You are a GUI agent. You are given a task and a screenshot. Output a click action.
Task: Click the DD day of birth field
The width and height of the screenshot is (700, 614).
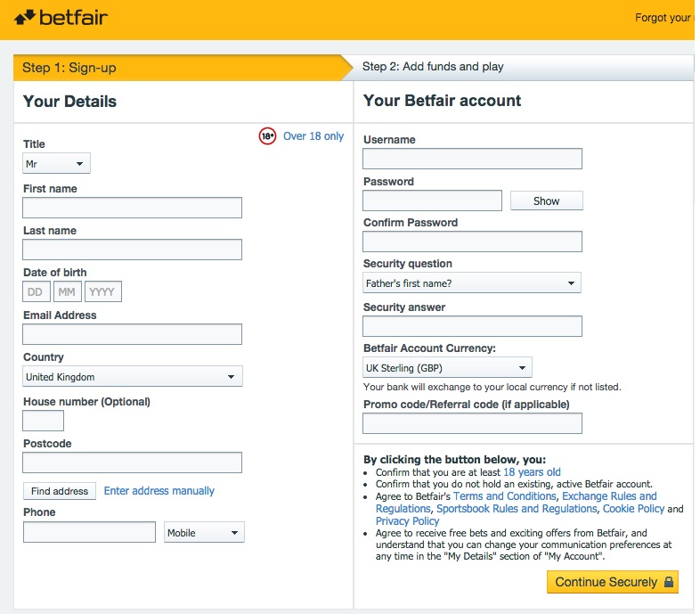click(x=37, y=291)
